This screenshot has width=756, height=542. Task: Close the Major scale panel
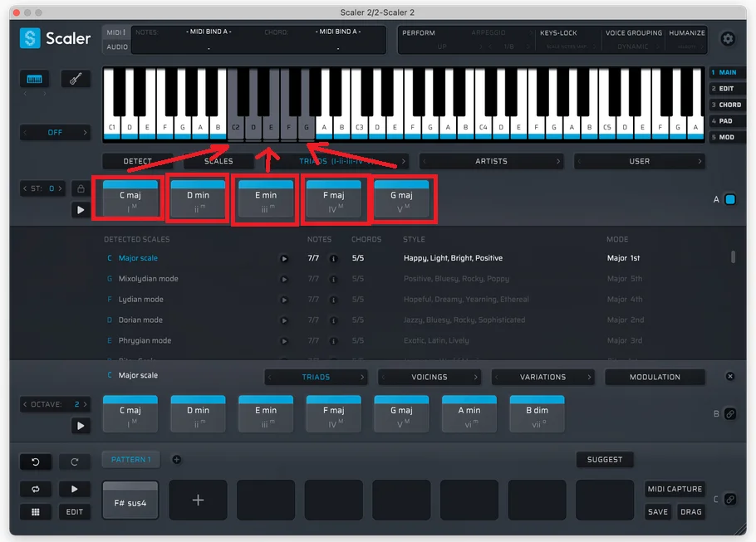730,376
